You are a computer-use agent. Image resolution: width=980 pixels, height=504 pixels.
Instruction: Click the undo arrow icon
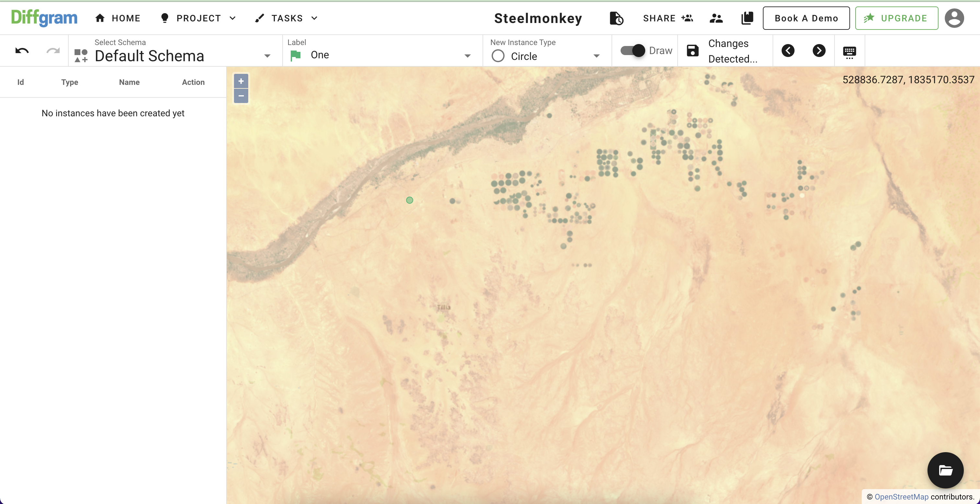(22, 51)
